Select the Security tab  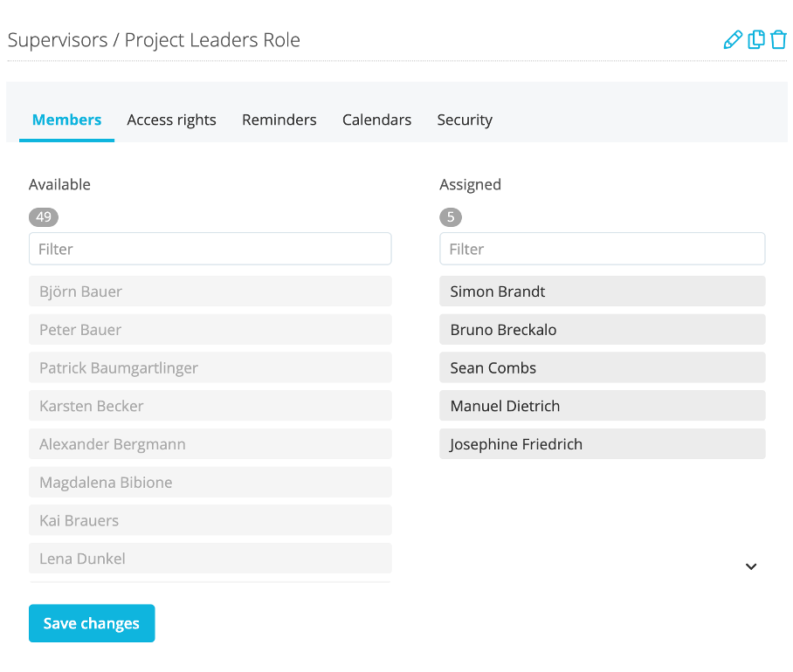(x=465, y=120)
